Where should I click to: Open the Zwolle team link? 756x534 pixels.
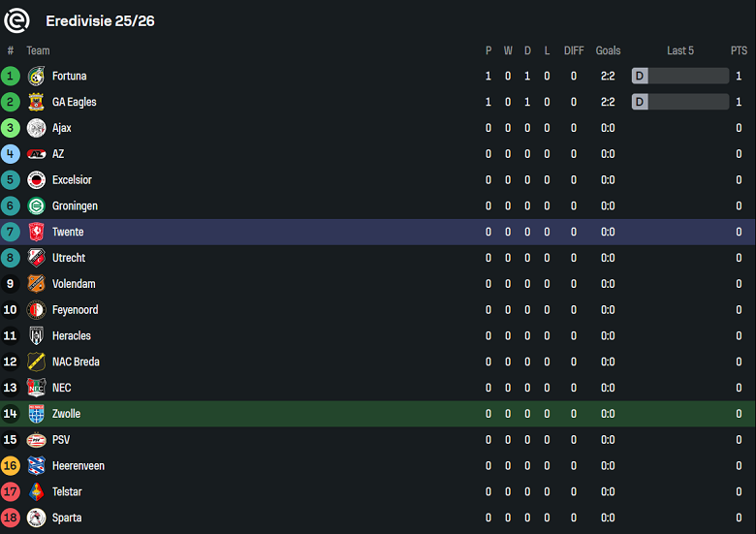tap(66, 414)
